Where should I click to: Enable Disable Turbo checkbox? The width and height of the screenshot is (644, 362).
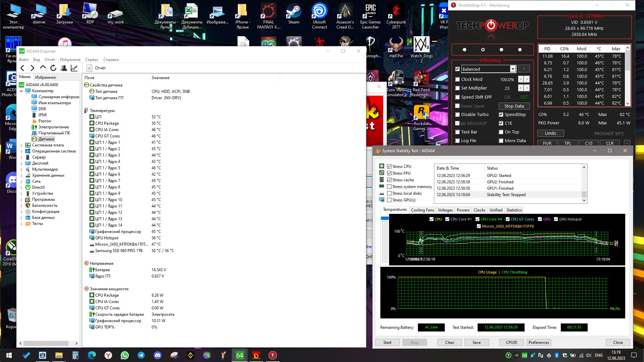(x=457, y=115)
